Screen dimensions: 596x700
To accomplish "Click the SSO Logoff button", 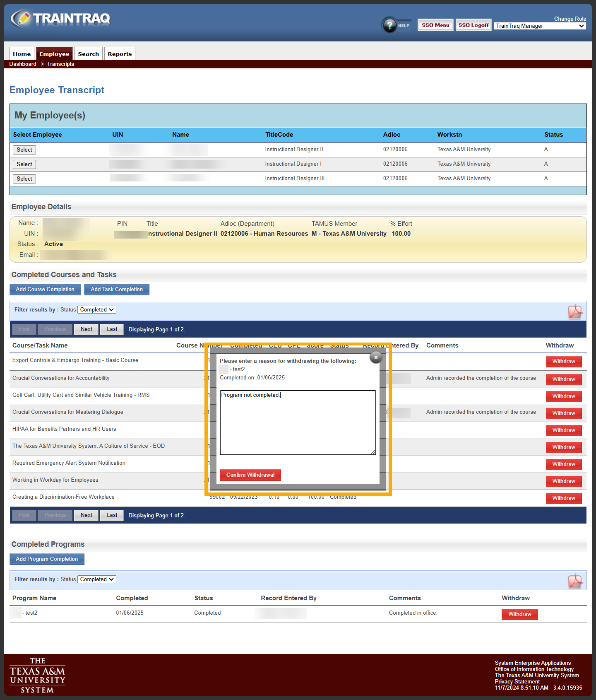I will click(473, 25).
